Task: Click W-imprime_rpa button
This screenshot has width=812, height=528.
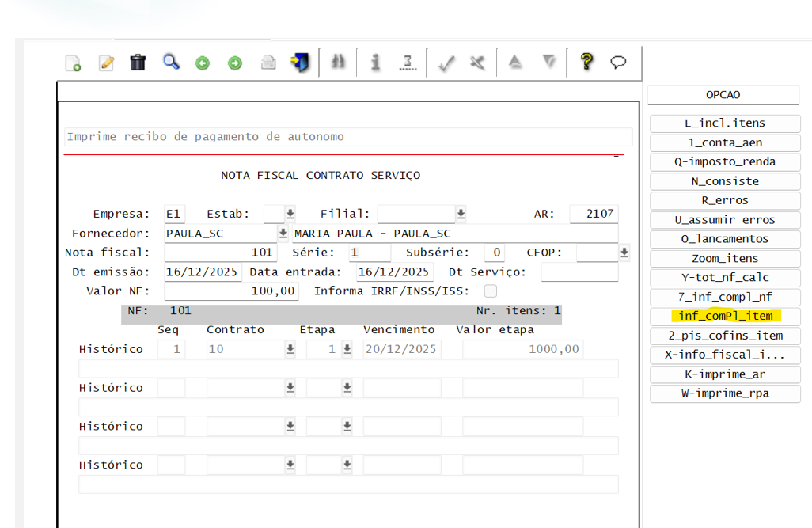Action: click(x=725, y=393)
